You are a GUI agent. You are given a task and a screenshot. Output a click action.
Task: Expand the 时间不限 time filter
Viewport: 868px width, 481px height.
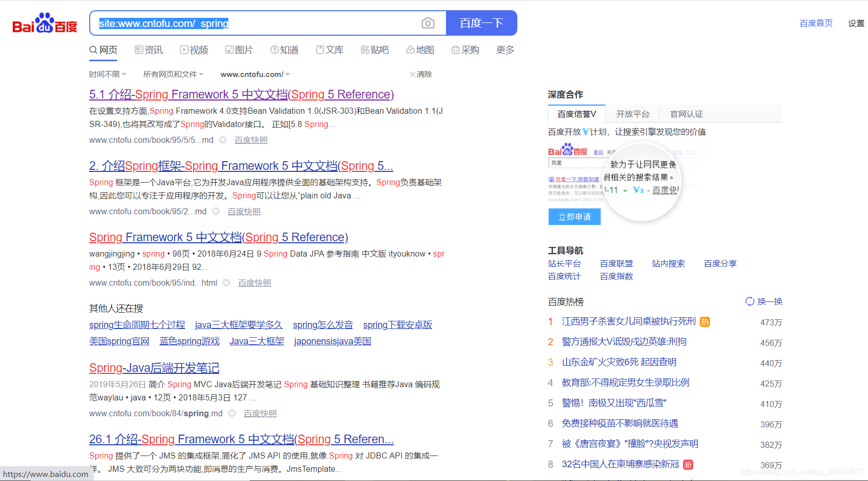(108, 74)
